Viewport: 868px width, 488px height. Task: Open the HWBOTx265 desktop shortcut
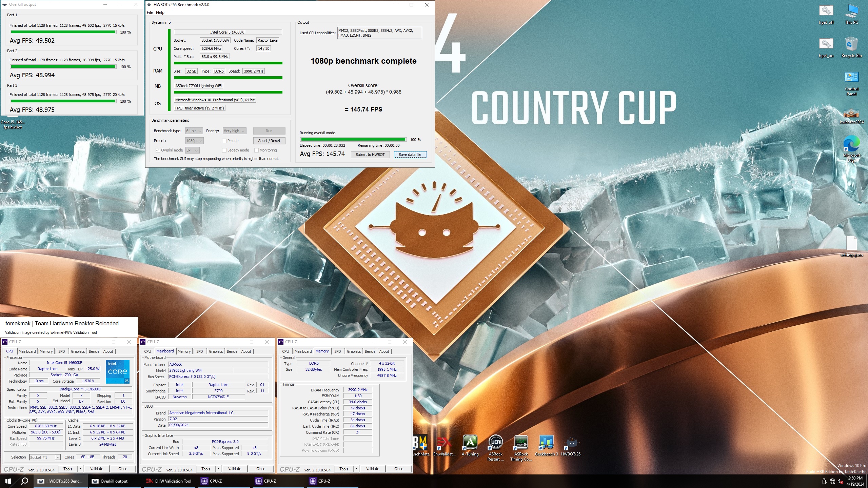572,445
